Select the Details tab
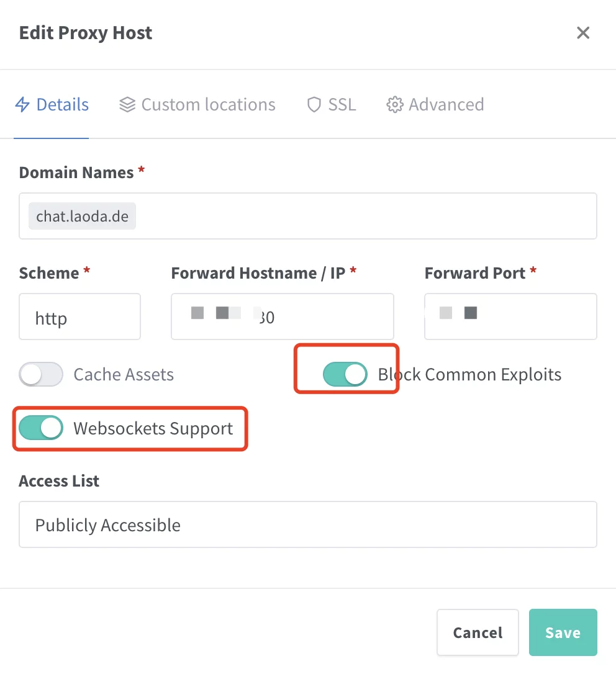 tap(62, 105)
